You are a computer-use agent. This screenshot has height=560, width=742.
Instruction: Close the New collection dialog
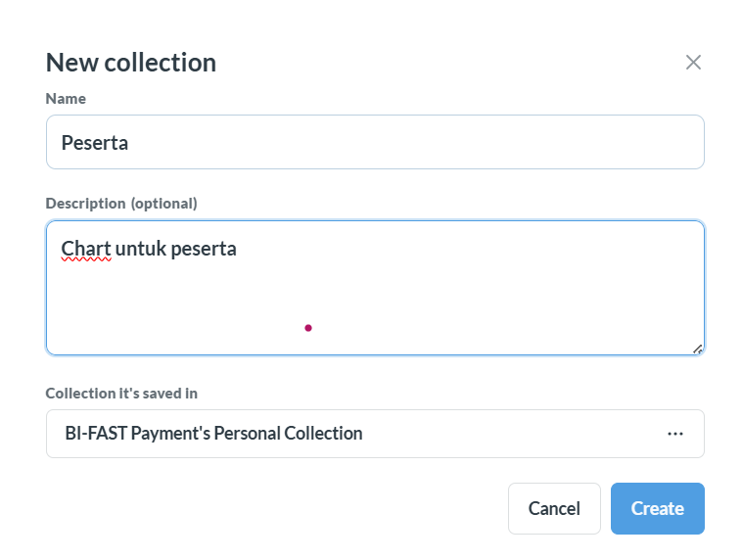point(693,63)
